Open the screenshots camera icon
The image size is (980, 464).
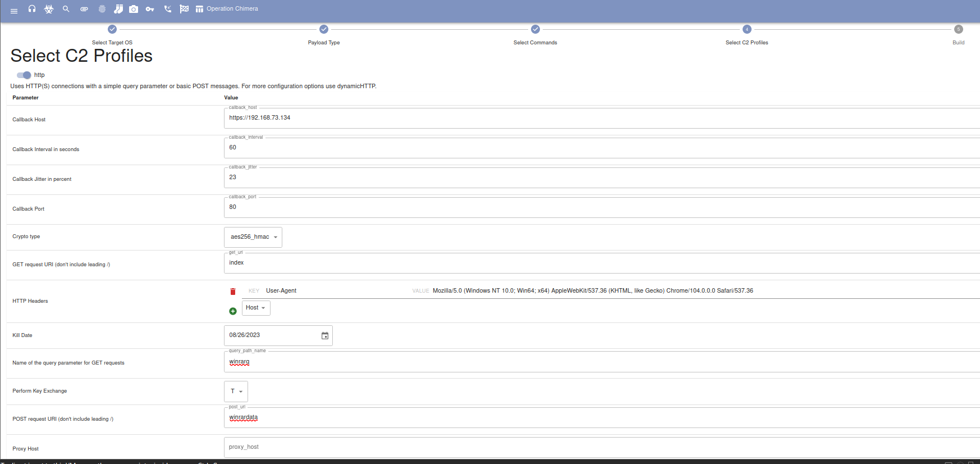134,9
